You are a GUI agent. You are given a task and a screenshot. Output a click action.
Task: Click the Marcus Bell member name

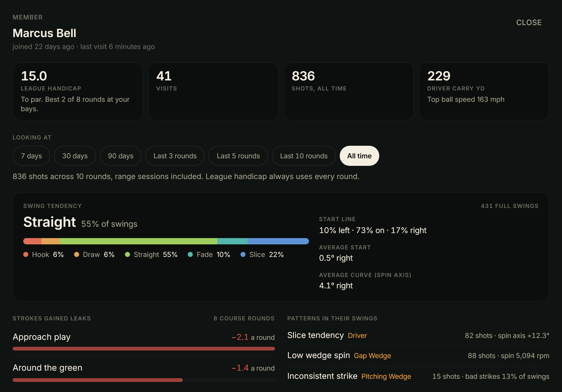(44, 33)
